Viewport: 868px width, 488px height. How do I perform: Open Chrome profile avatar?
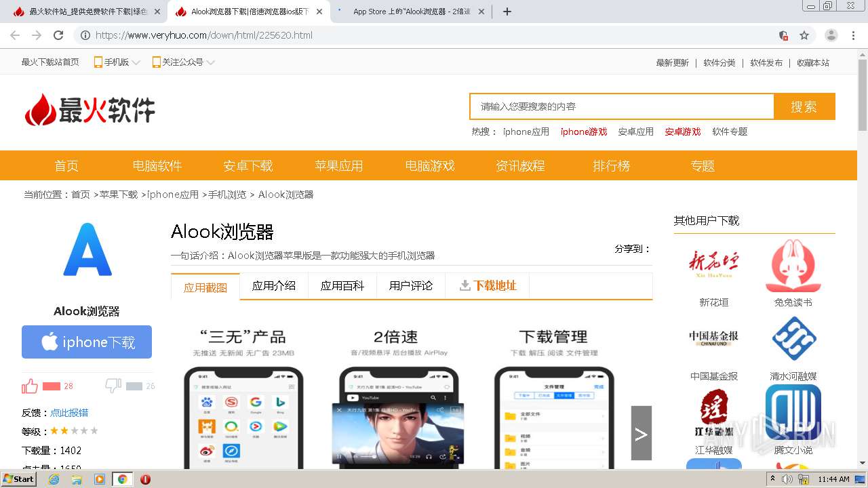coord(831,35)
